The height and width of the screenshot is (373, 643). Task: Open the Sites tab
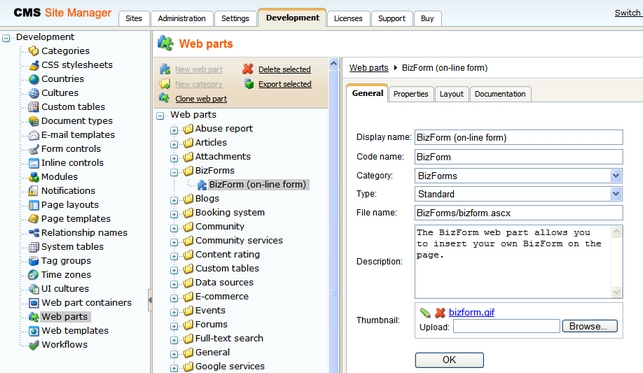134,18
